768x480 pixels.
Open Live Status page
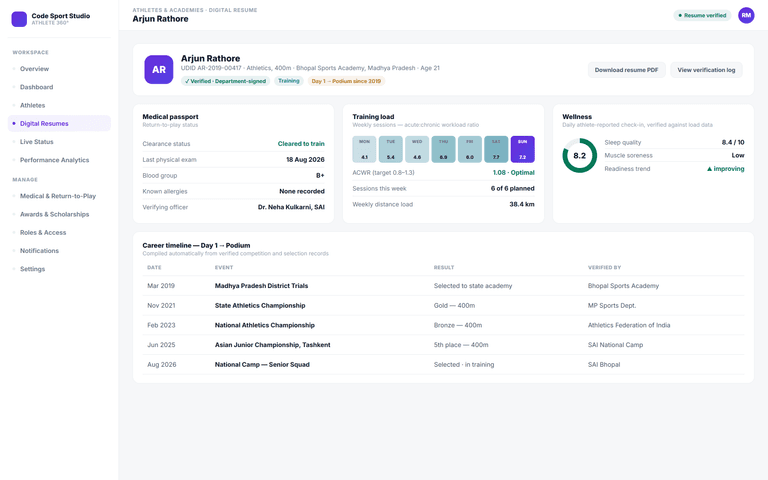pos(59,142)
